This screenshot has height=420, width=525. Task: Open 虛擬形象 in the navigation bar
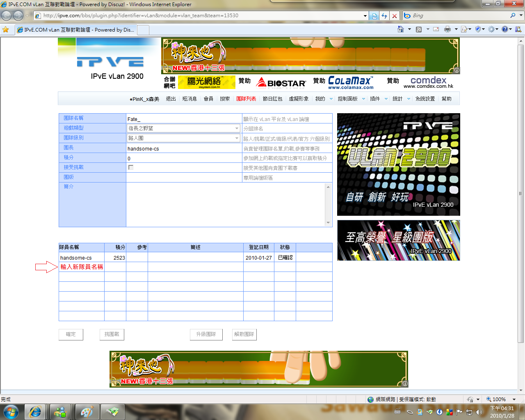coord(299,99)
